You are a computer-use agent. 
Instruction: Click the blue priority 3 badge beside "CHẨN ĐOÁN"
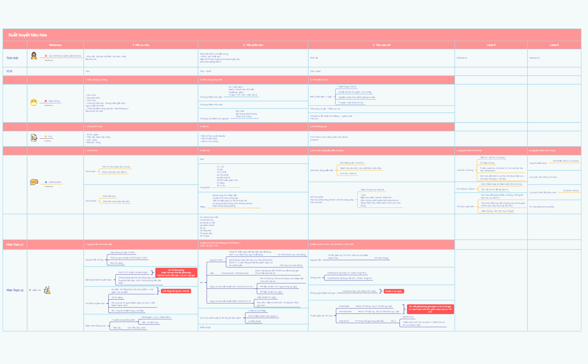click(x=46, y=182)
